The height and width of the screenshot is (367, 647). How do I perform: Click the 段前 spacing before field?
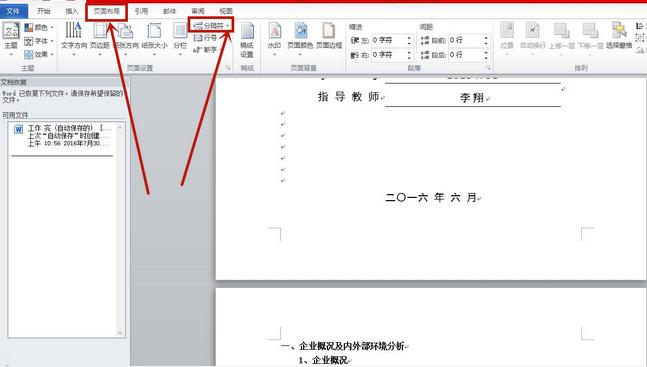(x=465, y=40)
